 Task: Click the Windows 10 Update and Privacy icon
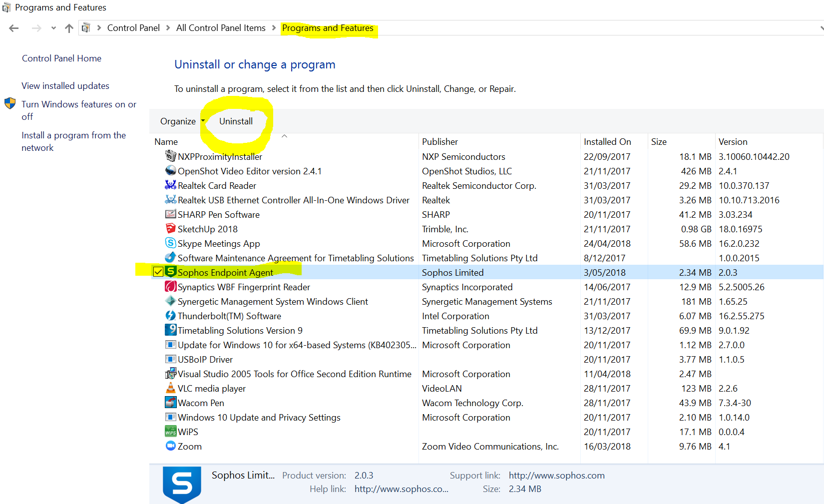[x=170, y=417]
